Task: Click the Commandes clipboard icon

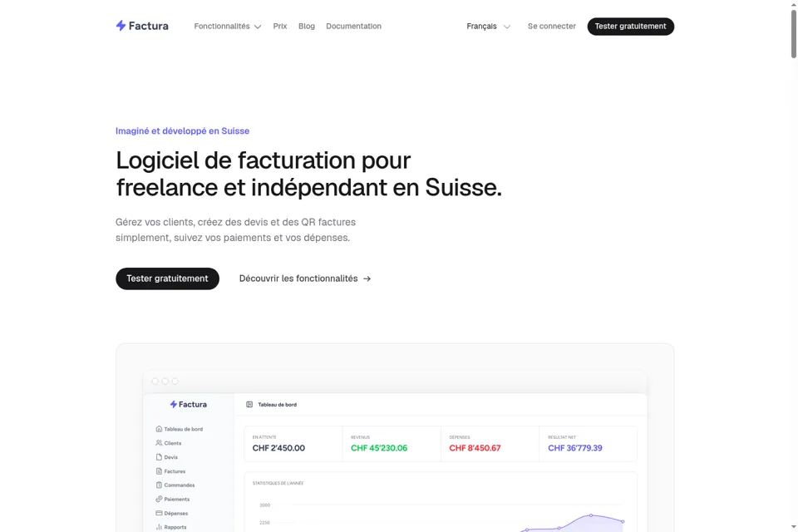Action: (x=159, y=485)
